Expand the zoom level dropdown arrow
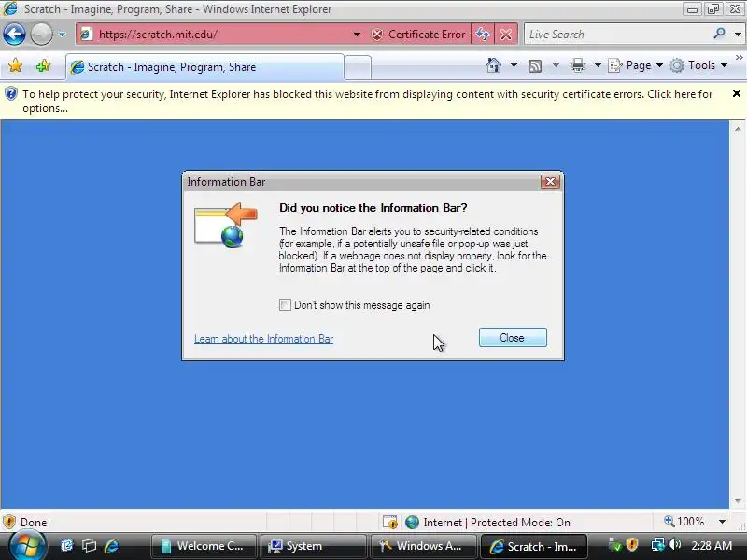747x560 pixels. point(722,522)
